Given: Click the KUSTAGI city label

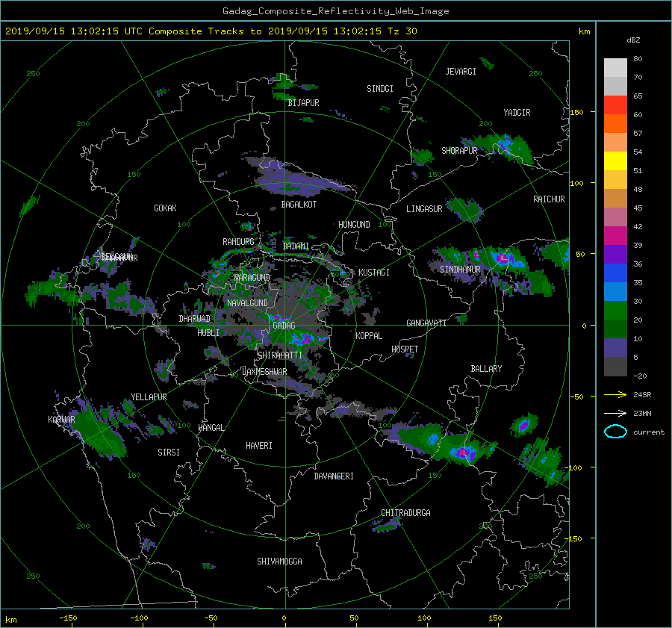Looking at the screenshot, I should (374, 273).
